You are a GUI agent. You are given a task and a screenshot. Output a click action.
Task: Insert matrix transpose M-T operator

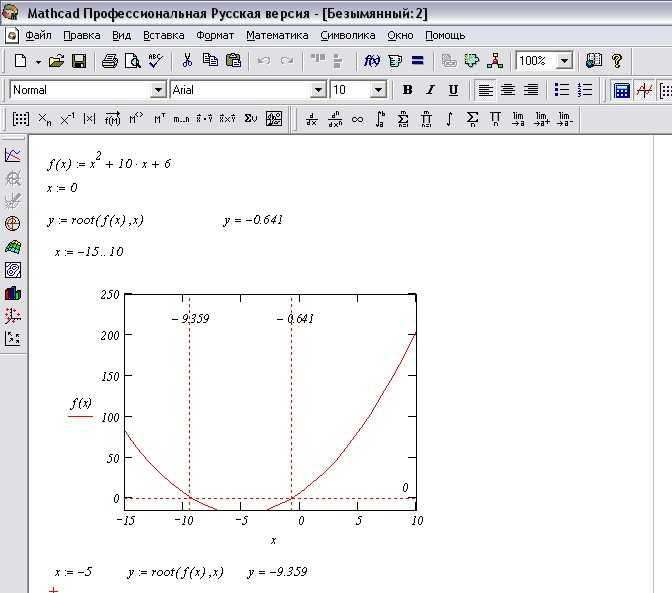point(159,119)
